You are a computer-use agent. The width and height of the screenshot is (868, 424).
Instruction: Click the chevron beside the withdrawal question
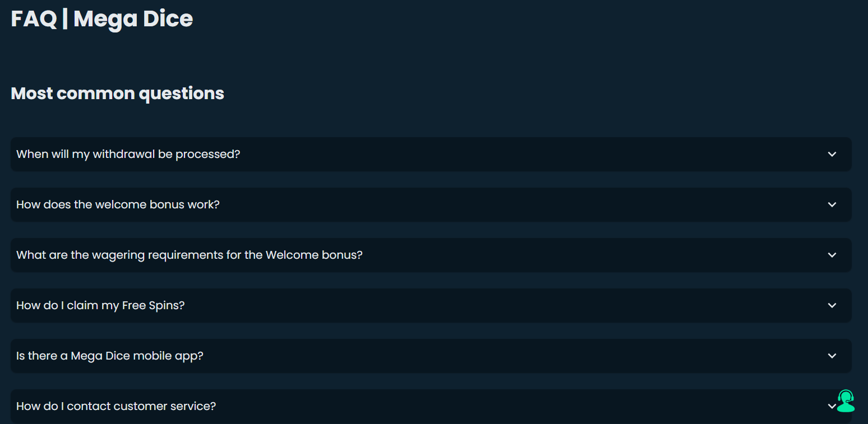(832, 154)
